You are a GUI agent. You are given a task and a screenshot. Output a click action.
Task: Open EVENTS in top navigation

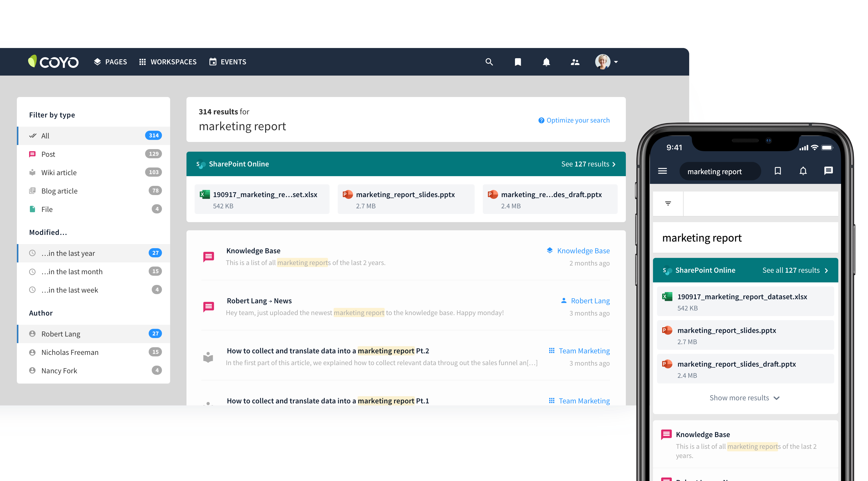[x=228, y=62]
